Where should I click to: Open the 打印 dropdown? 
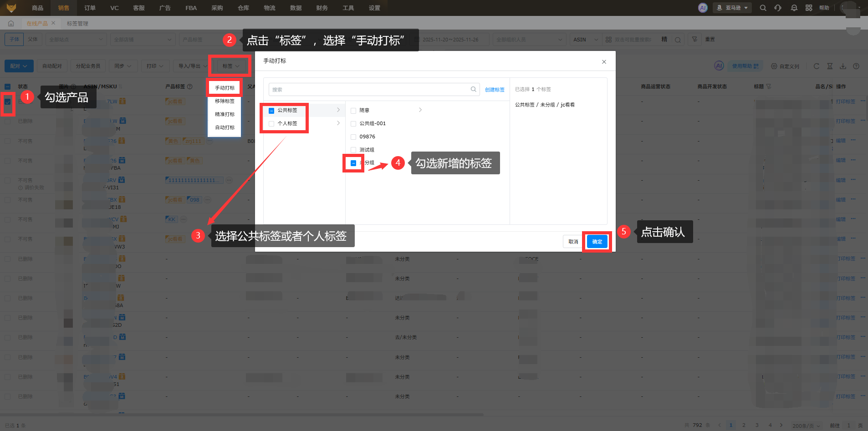click(x=155, y=66)
